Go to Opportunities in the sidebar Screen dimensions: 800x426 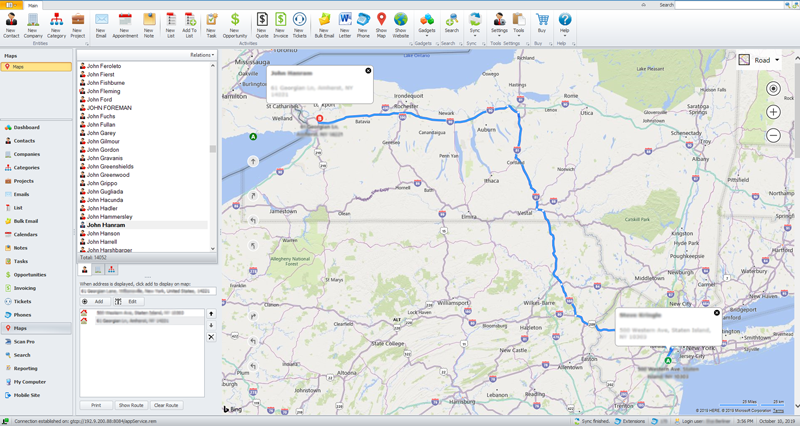30,274
